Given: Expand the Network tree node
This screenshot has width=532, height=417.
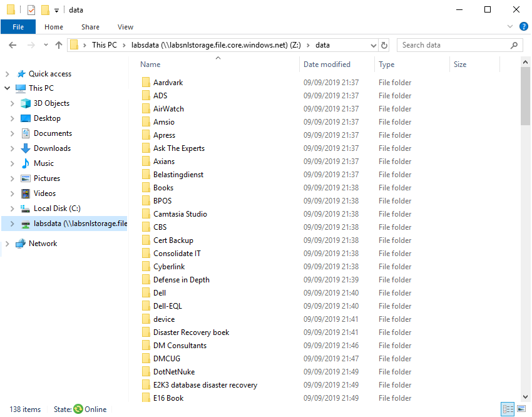Looking at the screenshot, I should (x=7, y=244).
